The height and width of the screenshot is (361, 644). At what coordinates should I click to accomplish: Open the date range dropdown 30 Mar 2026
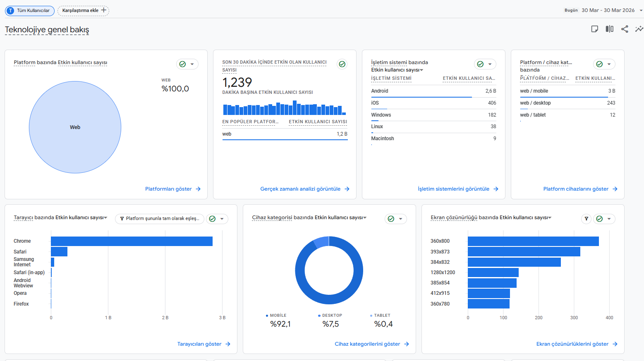(612, 10)
